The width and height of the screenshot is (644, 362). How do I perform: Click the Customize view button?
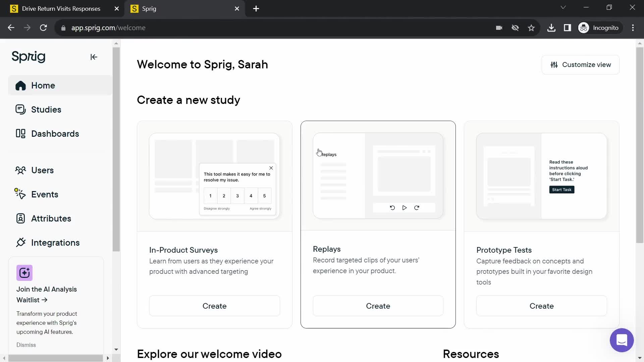[x=580, y=65]
